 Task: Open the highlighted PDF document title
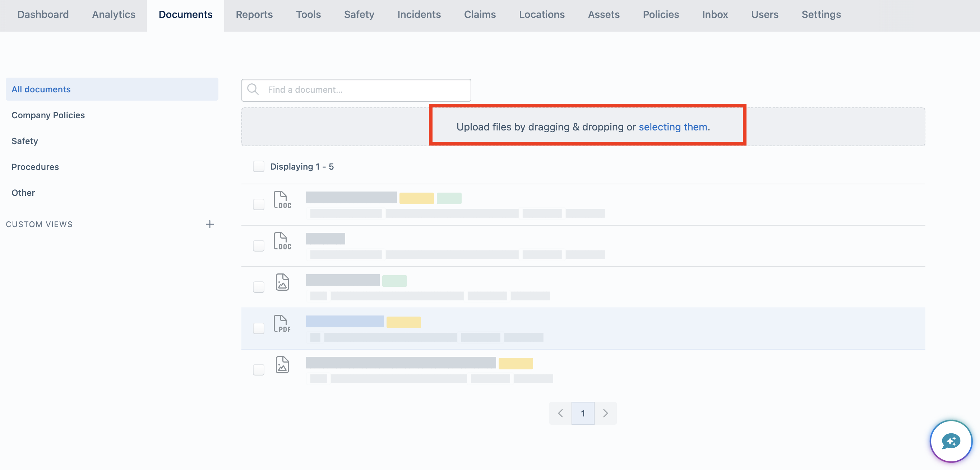[345, 321]
